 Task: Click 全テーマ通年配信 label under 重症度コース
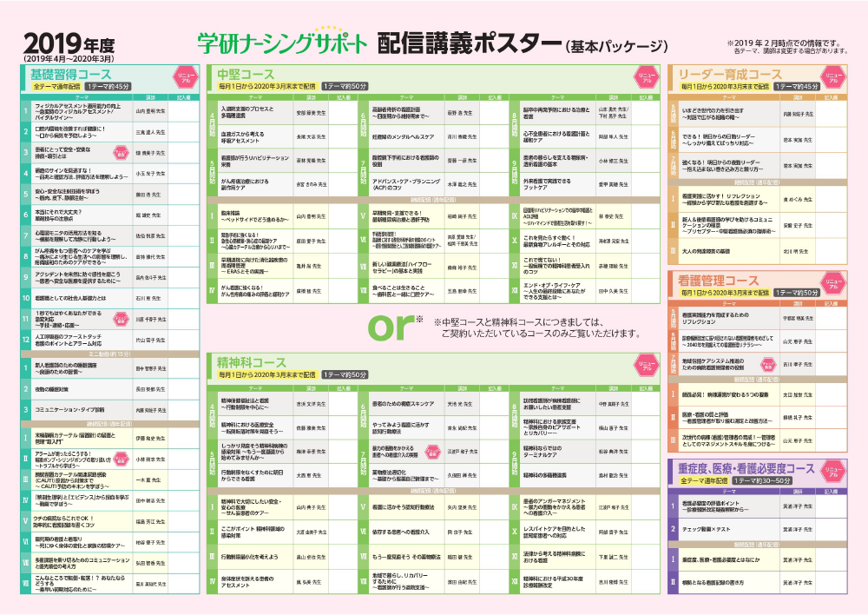click(x=704, y=481)
